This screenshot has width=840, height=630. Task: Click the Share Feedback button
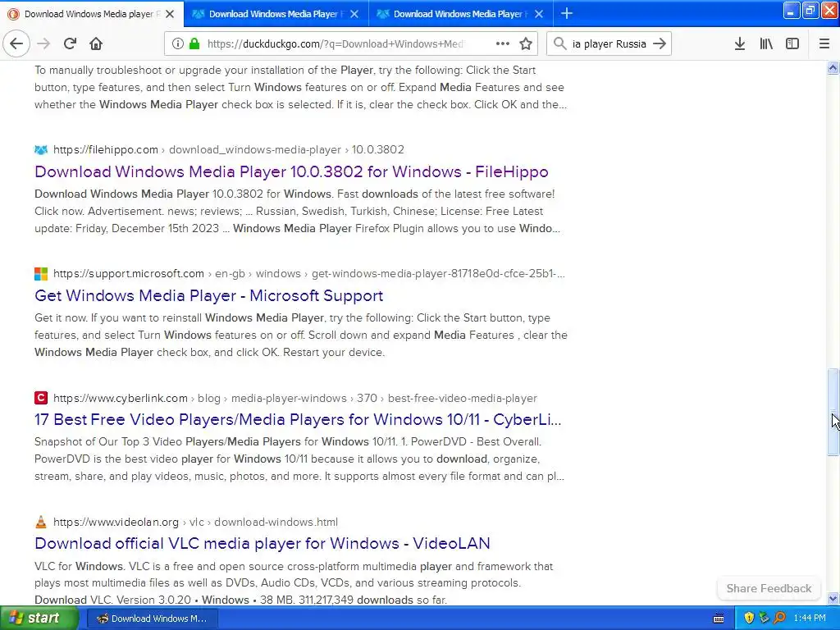pos(769,588)
